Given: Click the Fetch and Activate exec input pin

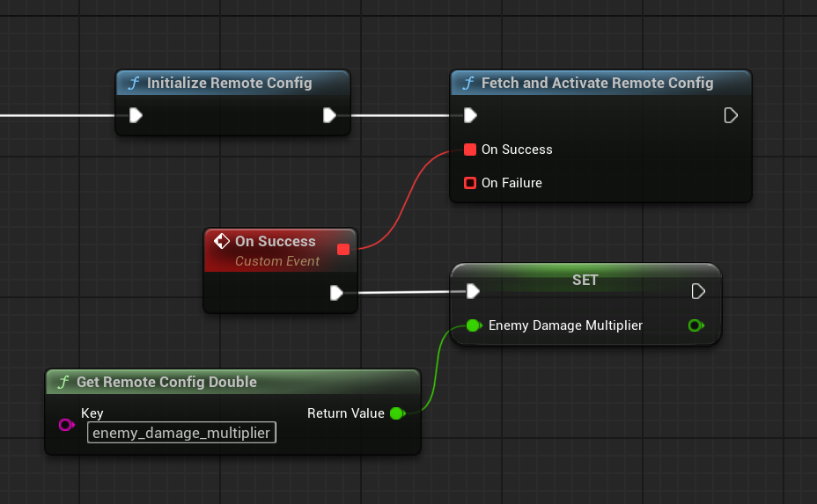Looking at the screenshot, I should [x=470, y=115].
